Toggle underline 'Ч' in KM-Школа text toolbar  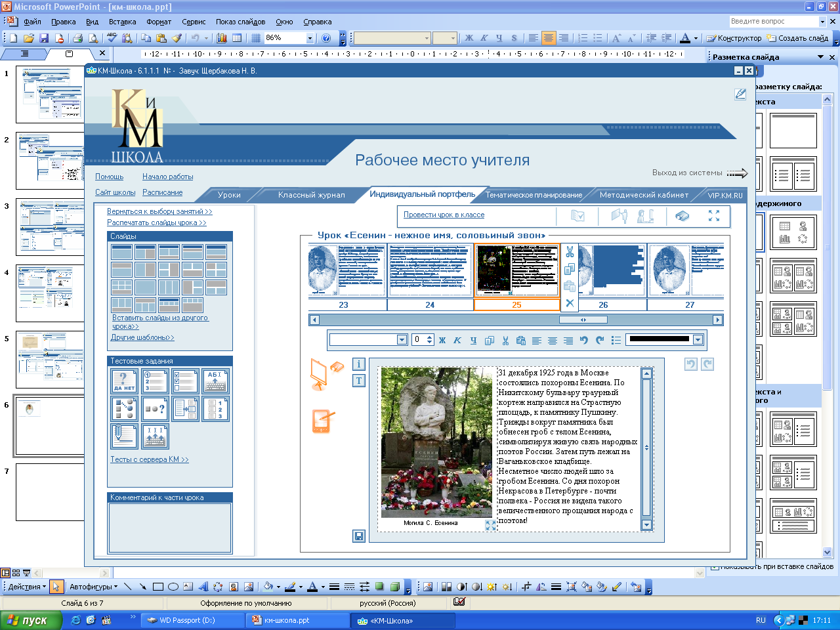tap(473, 340)
